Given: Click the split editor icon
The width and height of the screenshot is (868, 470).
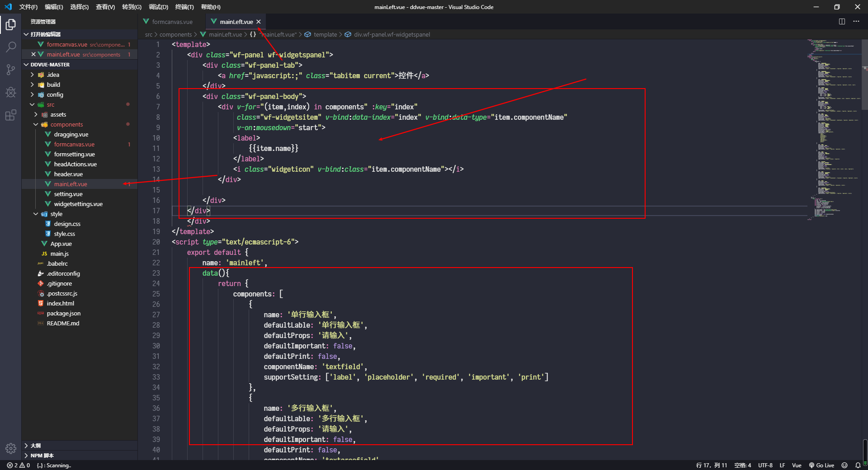Looking at the screenshot, I should click(x=842, y=21).
